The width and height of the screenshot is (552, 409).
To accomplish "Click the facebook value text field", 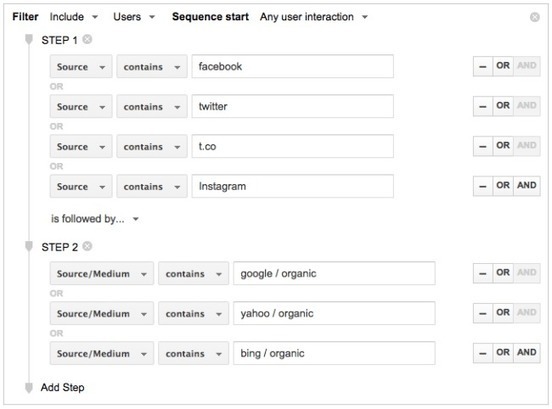I will pos(293,66).
